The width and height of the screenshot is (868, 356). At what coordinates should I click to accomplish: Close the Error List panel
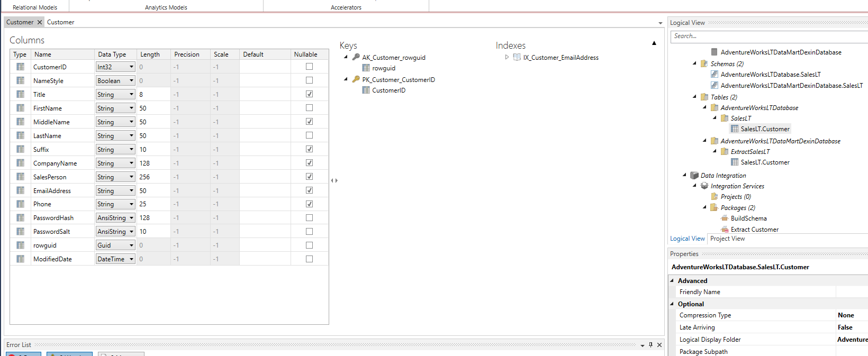pyautogui.click(x=659, y=345)
